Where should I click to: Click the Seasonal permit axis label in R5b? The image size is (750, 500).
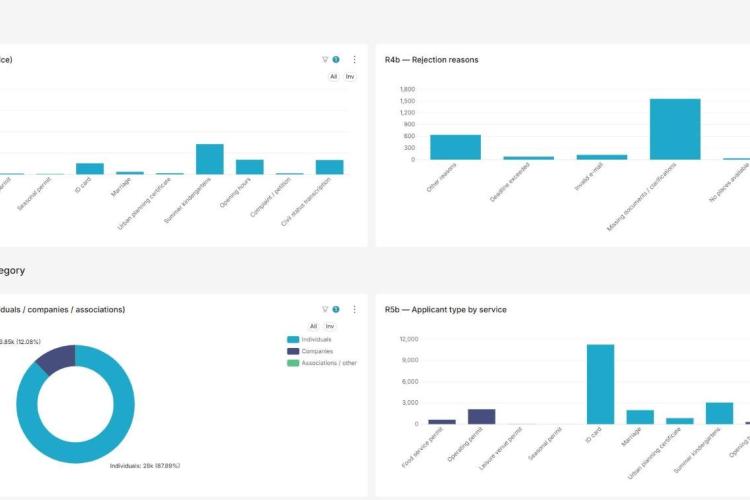(x=545, y=444)
